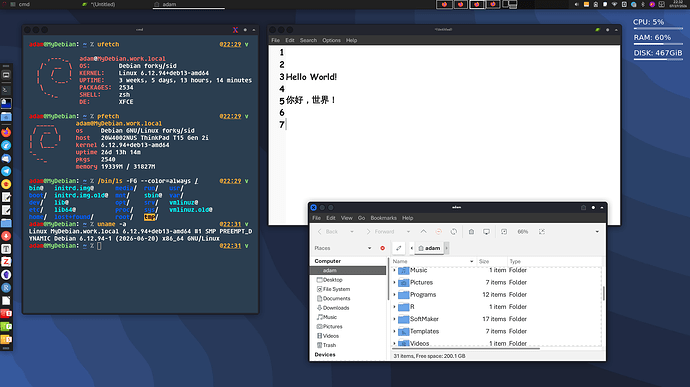The height and width of the screenshot is (387, 690).
Task: Click the 66% zoom level indicator
Action: [x=522, y=232]
